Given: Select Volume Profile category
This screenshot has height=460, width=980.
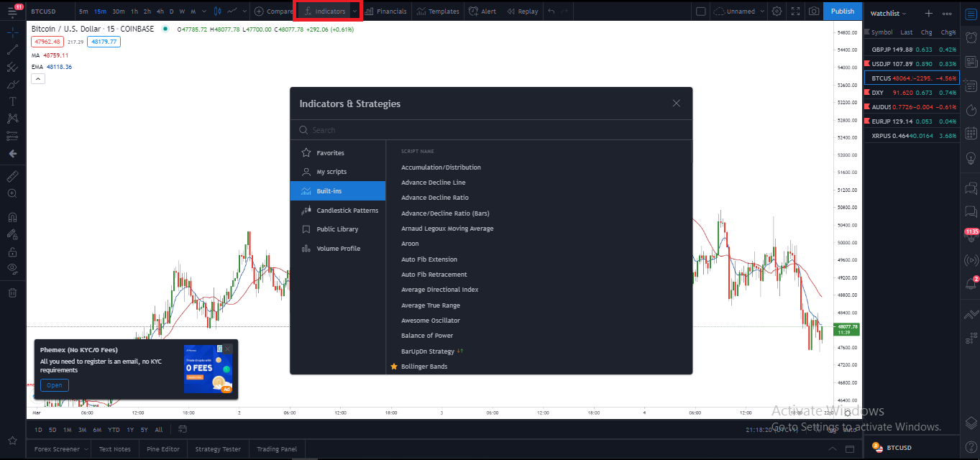Looking at the screenshot, I should (338, 249).
